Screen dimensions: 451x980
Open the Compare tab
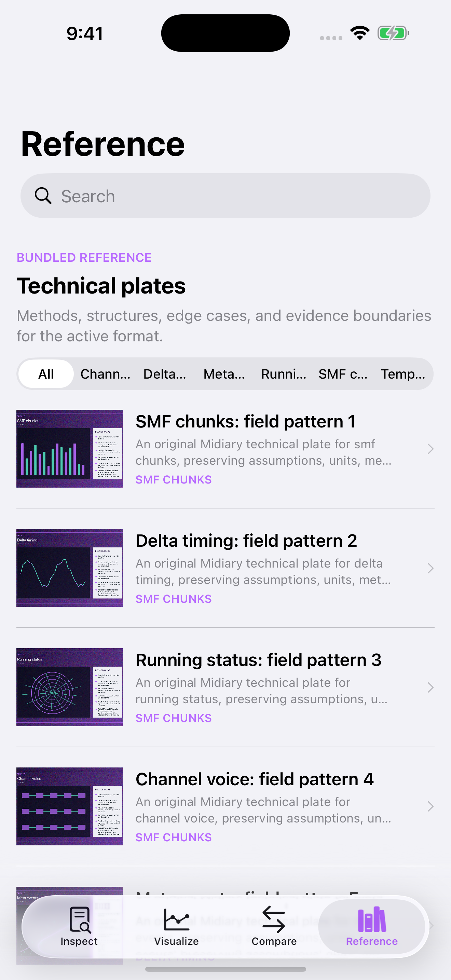pos(274,926)
